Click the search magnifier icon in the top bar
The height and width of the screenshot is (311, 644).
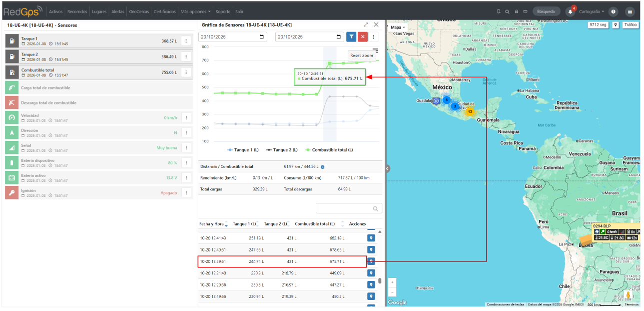click(507, 11)
